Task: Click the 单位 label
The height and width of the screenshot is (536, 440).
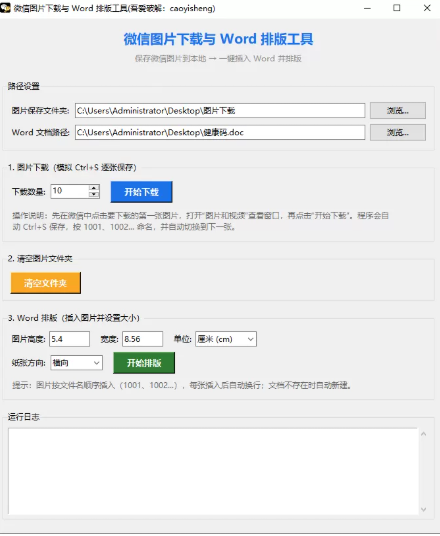Action: pos(183,339)
